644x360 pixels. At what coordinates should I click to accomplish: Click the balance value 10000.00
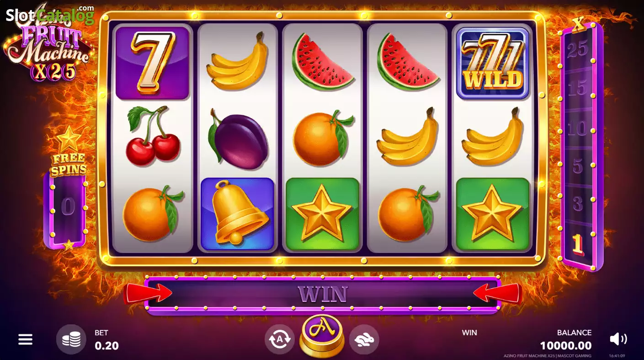[x=566, y=346]
